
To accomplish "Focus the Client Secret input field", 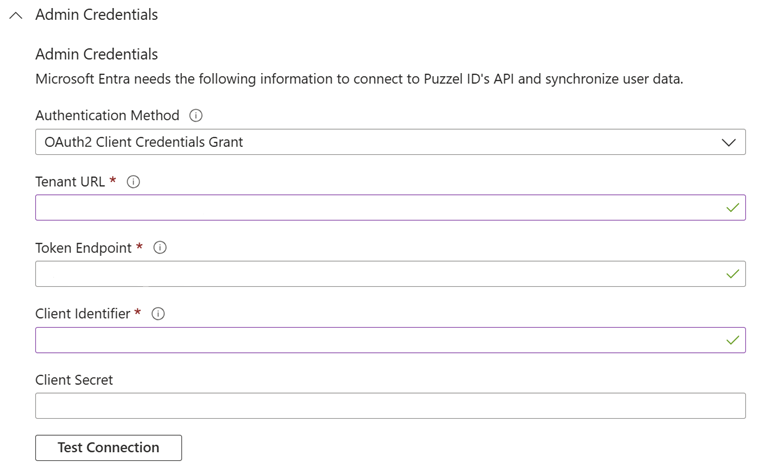I will point(390,406).
